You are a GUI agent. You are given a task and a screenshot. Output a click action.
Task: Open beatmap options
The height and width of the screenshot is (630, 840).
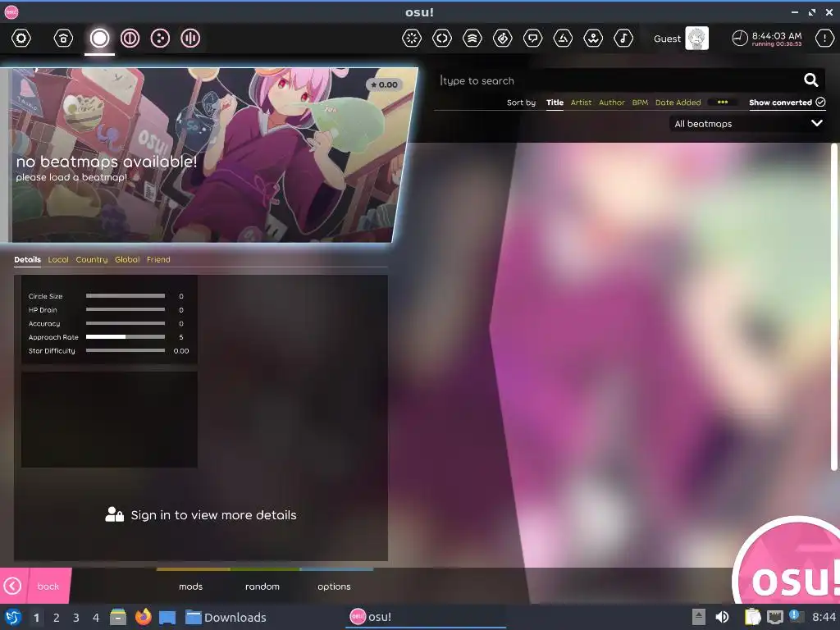pyautogui.click(x=334, y=586)
